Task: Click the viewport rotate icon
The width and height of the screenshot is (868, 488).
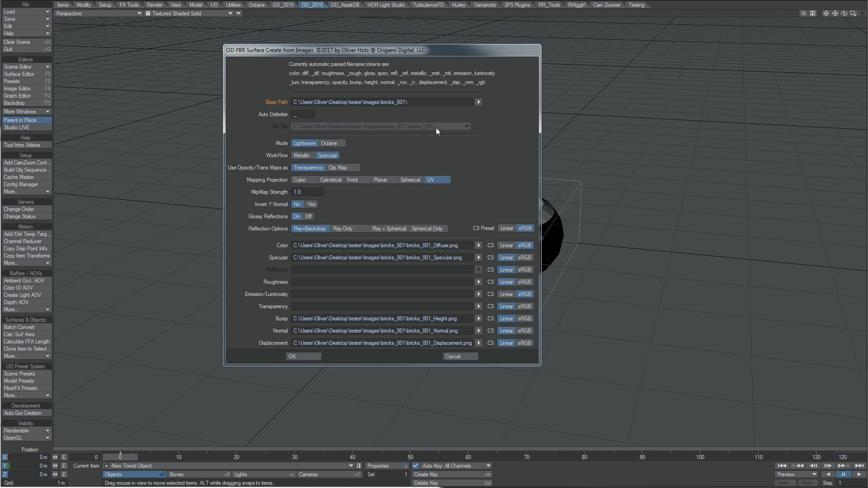Action: pyautogui.click(x=844, y=13)
